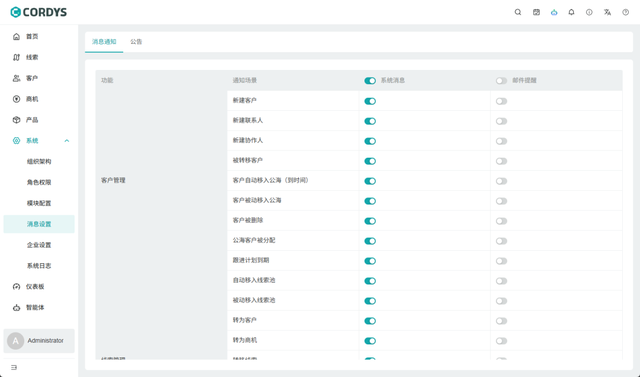Open the info circle icon in header
640x377 pixels.
point(589,12)
